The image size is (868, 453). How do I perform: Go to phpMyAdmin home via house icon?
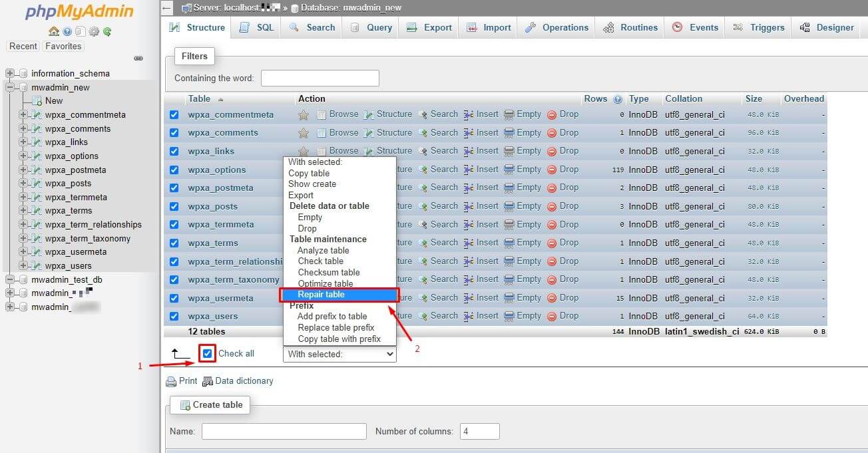click(54, 31)
